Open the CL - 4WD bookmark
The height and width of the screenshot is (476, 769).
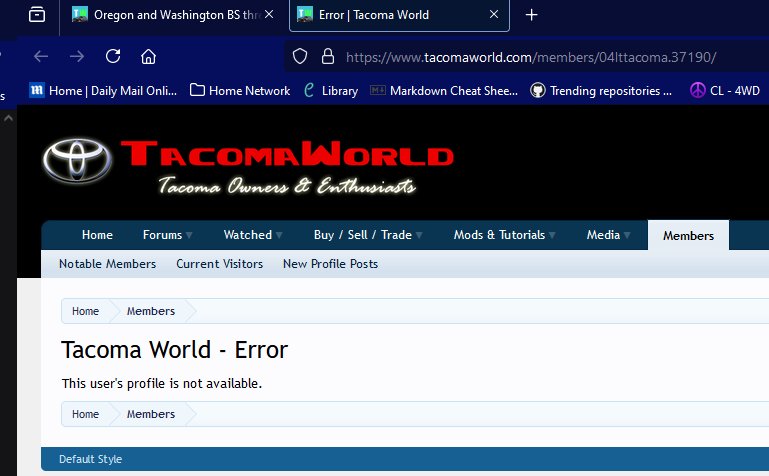click(725, 91)
